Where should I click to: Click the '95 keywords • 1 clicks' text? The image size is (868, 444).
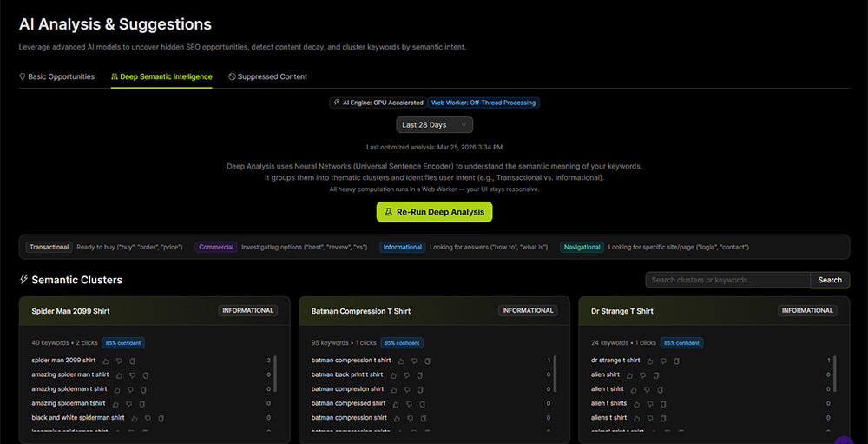pos(344,343)
